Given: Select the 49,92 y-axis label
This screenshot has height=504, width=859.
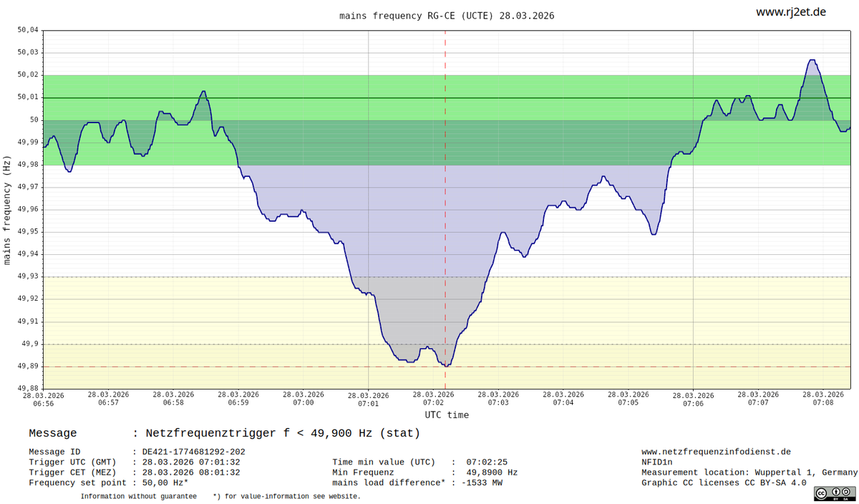Looking at the screenshot, I should coord(27,299).
